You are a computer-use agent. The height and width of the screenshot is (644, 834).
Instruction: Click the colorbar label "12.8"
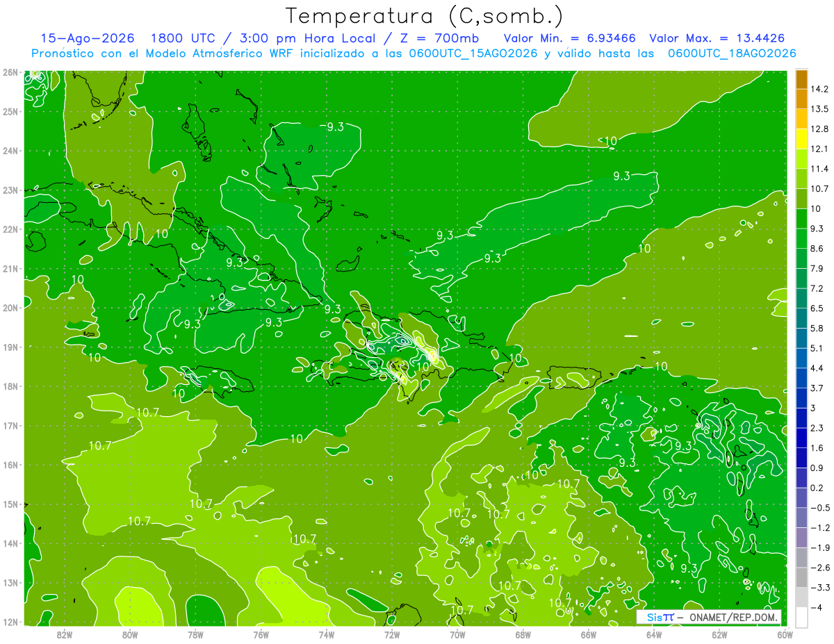point(820,129)
